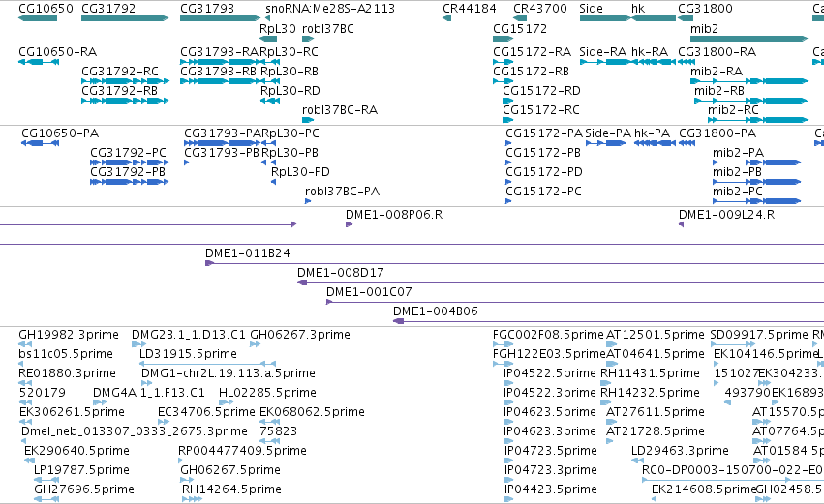Click the DMG2B.1_1.D13.C1 label

[x=189, y=335]
